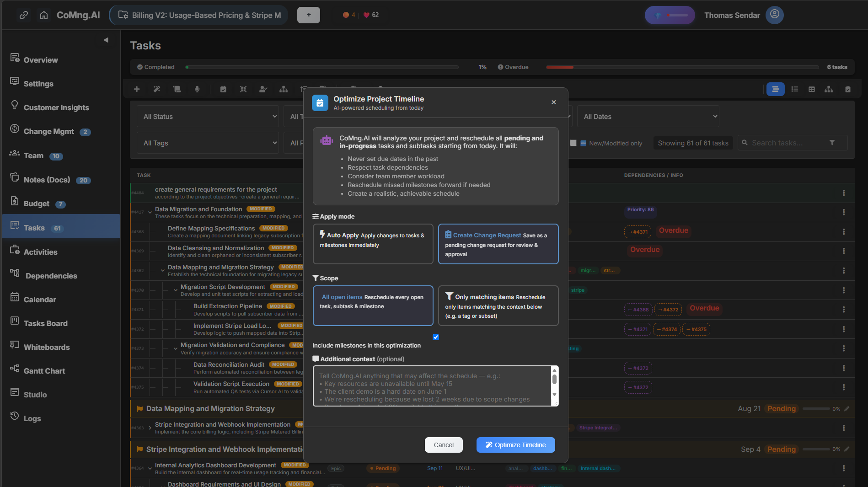Collapse the sidebar with the arrow icon

click(106, 40)
